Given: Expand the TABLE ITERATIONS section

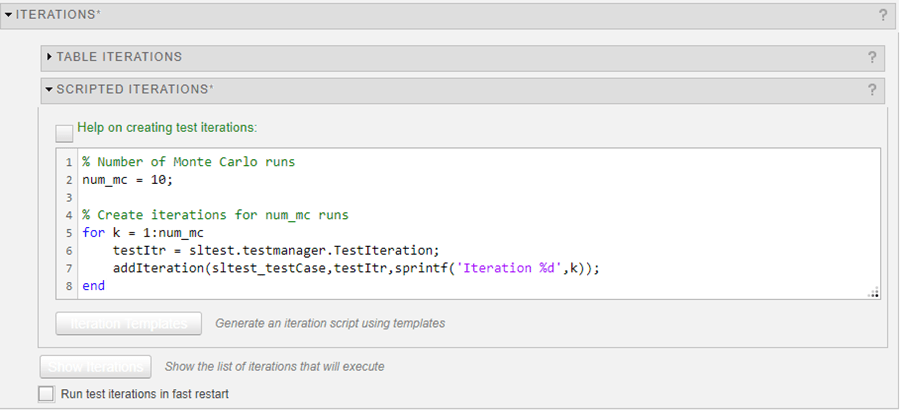Looking at the screenshot, I should tap(49, 57).
